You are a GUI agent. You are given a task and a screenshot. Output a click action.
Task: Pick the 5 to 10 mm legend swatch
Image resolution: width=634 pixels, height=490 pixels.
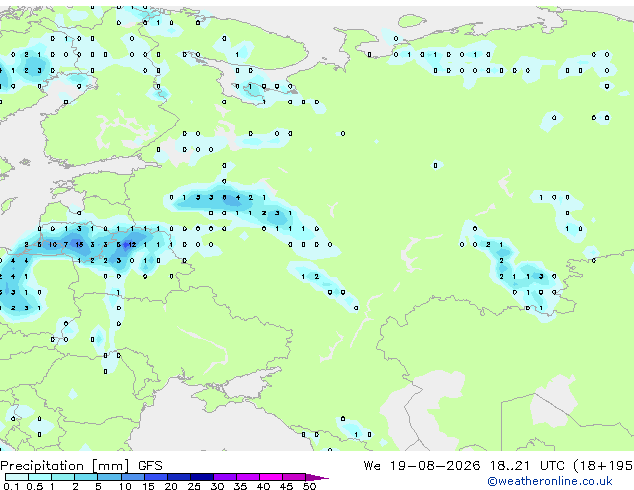pos(109,477)
